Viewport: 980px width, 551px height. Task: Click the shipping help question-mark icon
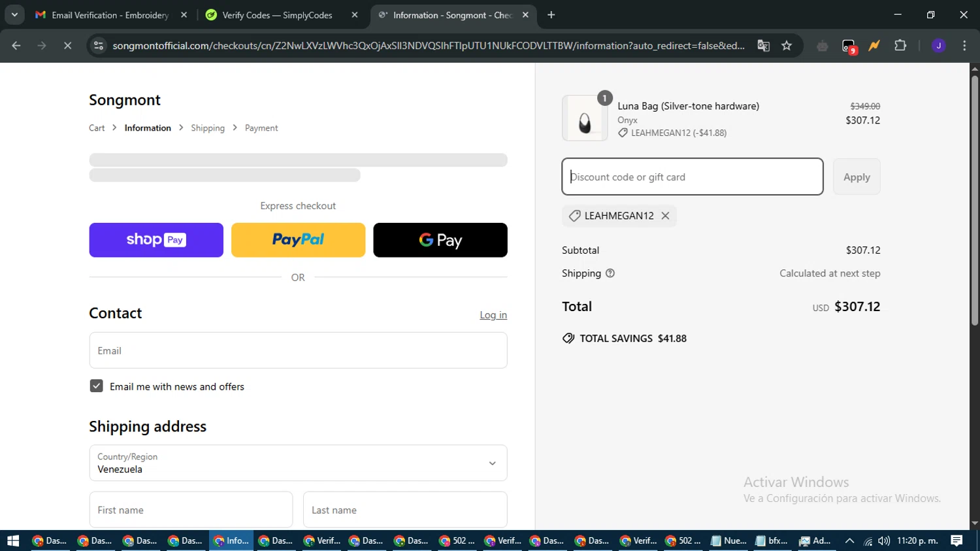(x=610, y=273)
